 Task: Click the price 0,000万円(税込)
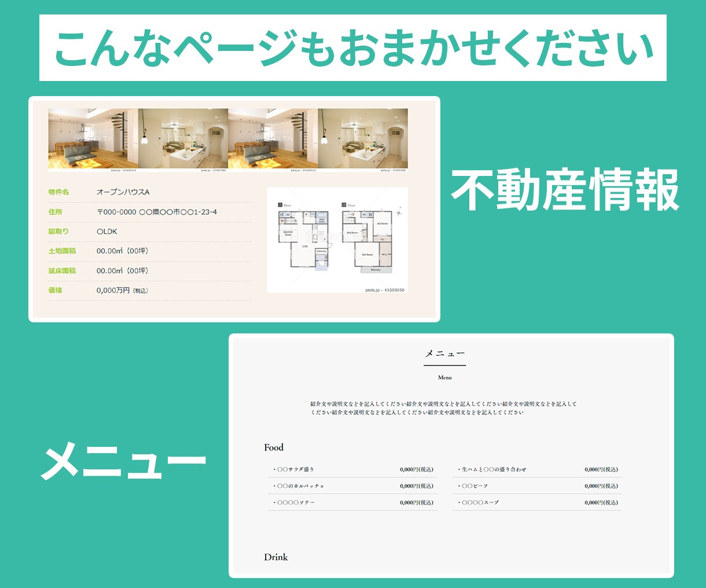coord(122,291)
